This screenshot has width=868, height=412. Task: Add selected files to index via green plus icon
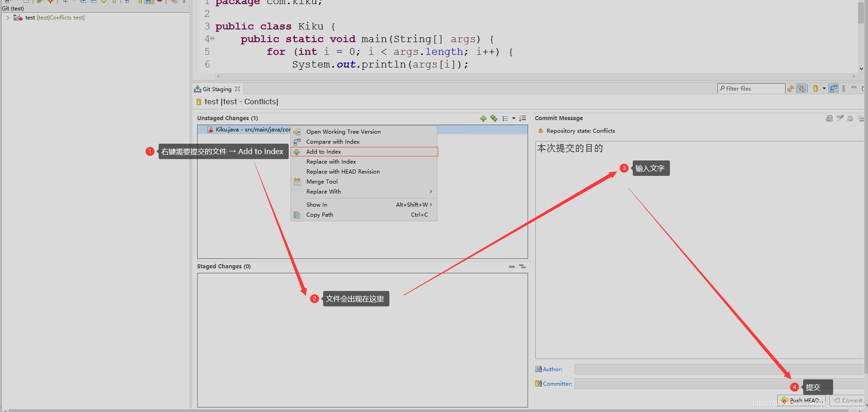coord(483,118)
